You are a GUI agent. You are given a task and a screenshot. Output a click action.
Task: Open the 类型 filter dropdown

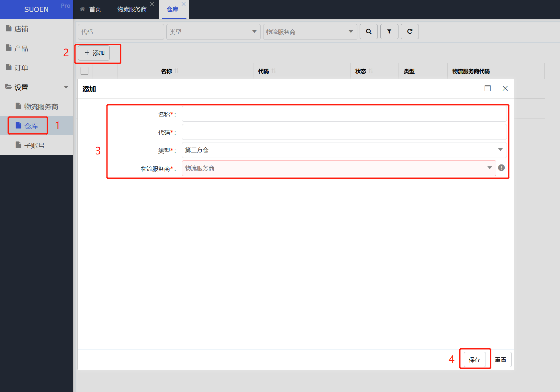pyautogui.click(x=213, y=32)
